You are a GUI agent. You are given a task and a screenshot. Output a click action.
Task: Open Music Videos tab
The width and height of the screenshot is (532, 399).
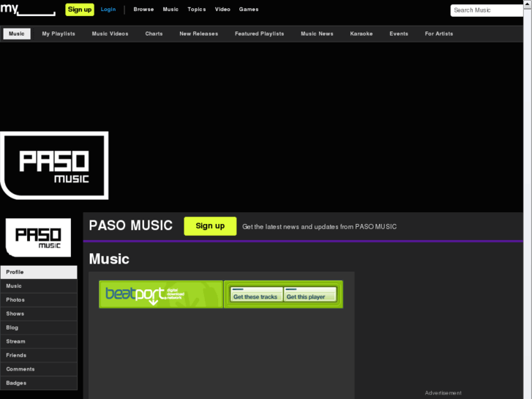click(x=110, y=34)
